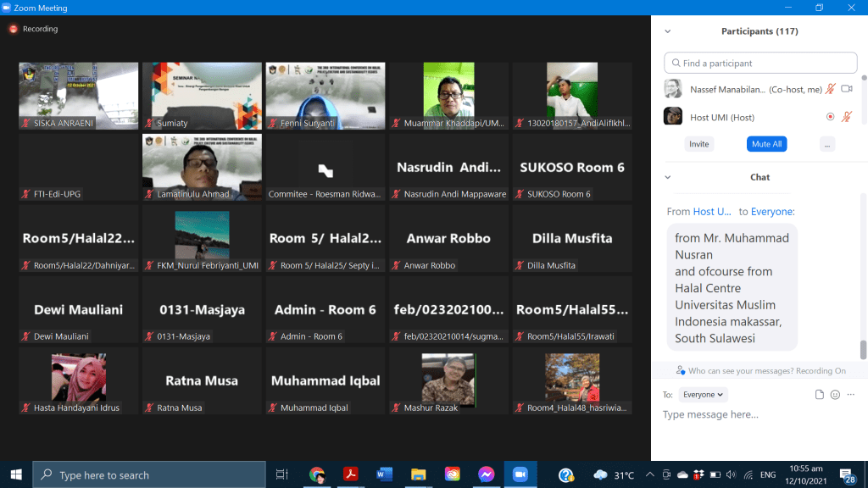Toggle Host UMI's muted microphone icon
The width and height of the screenshot is (868, 488).
pyautogui.click(x=846, y=117)
